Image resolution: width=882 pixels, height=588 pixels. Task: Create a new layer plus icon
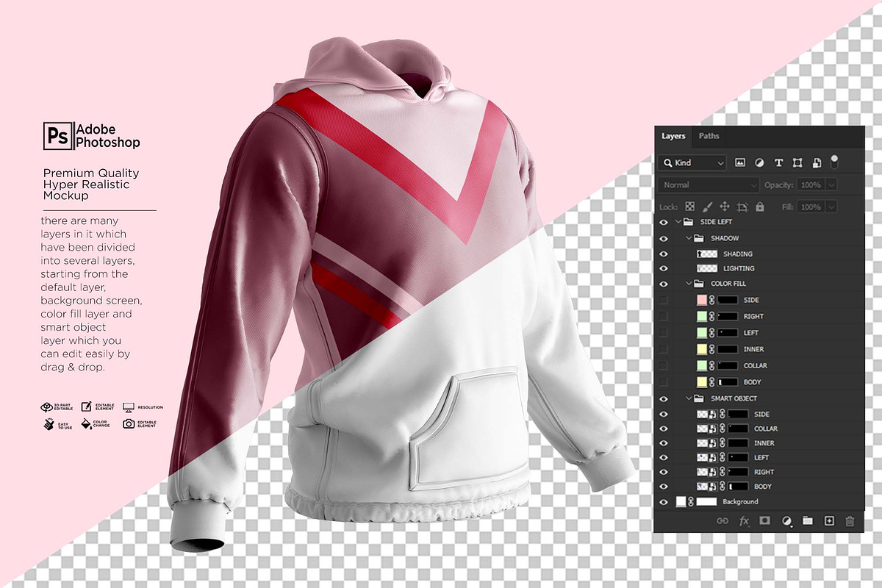(829, 520)
